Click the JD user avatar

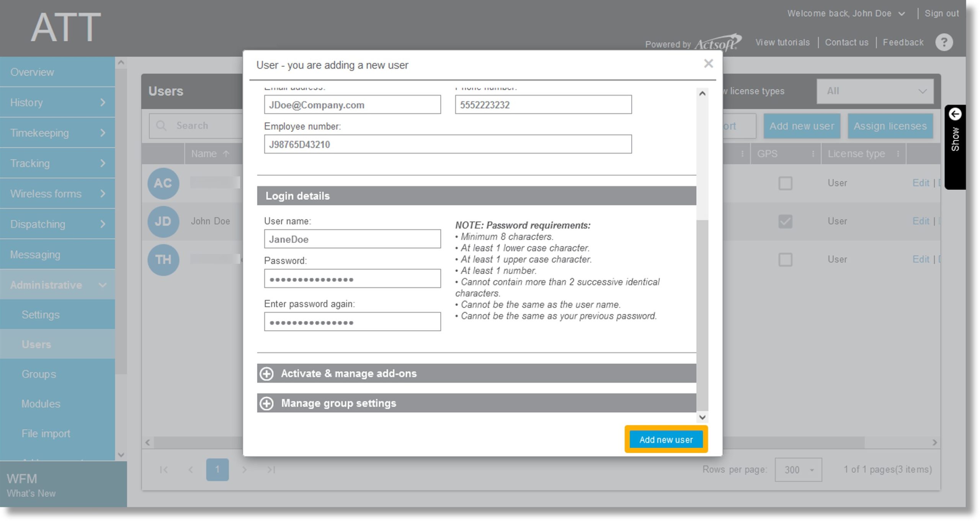(163, 221)
